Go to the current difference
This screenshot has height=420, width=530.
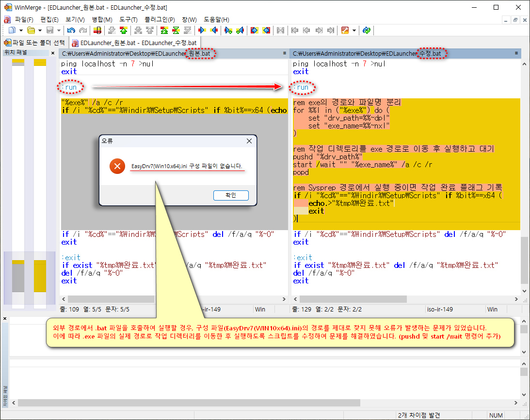(176, 31)
